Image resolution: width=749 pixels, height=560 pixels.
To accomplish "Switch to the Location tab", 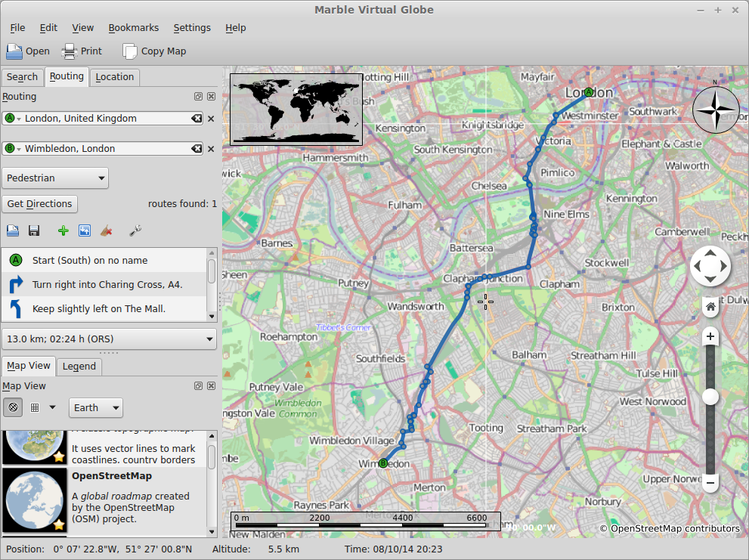I will click(115, 77).
